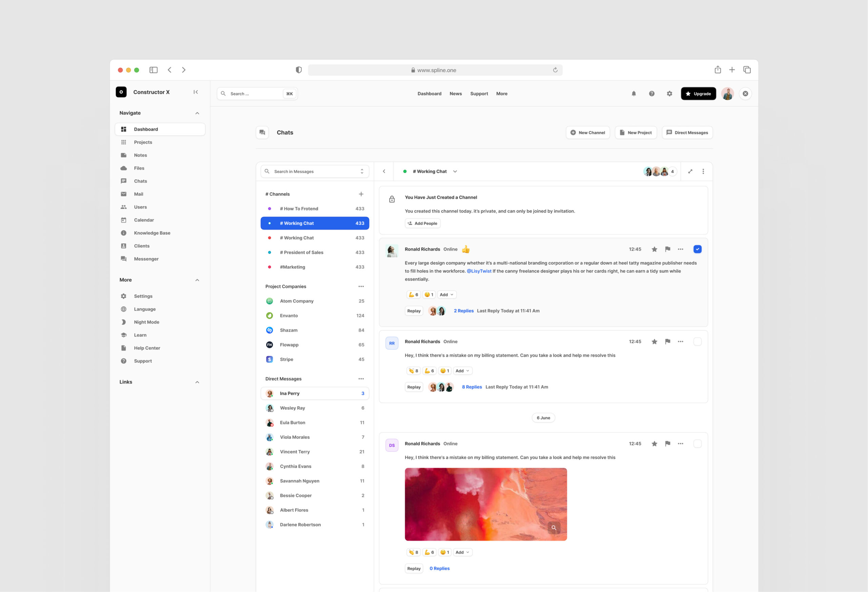The width and height of the screenshot is (868, 592).
Task: Open the notifications bell icon
Action: (633, 94)
